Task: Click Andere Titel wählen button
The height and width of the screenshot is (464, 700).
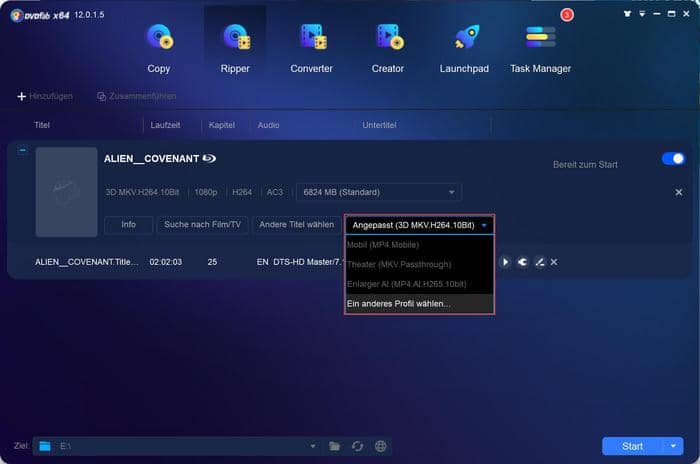Action: [x=296, y=225]
